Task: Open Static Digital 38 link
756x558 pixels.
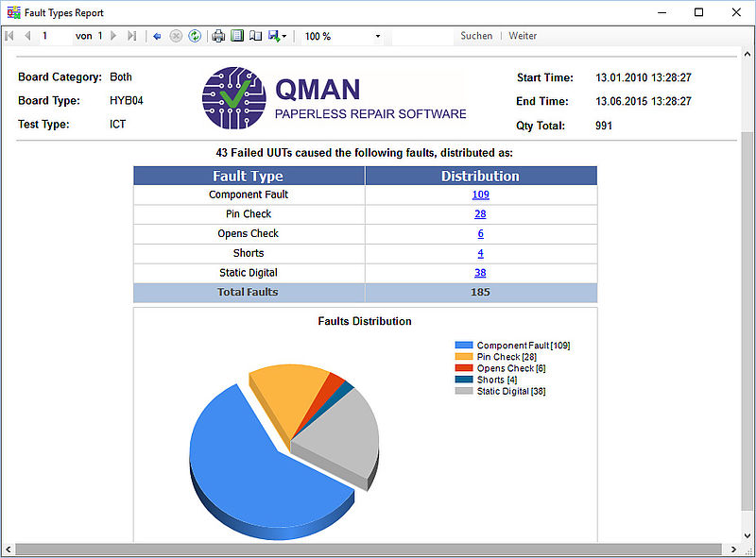Action: [x=480, y=273]
